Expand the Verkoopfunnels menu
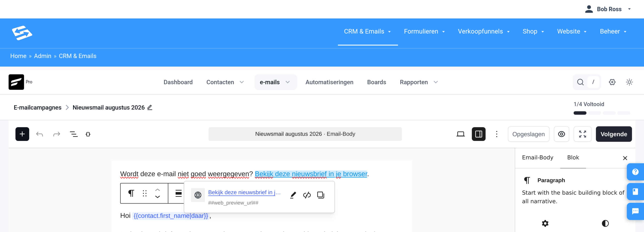The image size is (644, 232). 484,31
